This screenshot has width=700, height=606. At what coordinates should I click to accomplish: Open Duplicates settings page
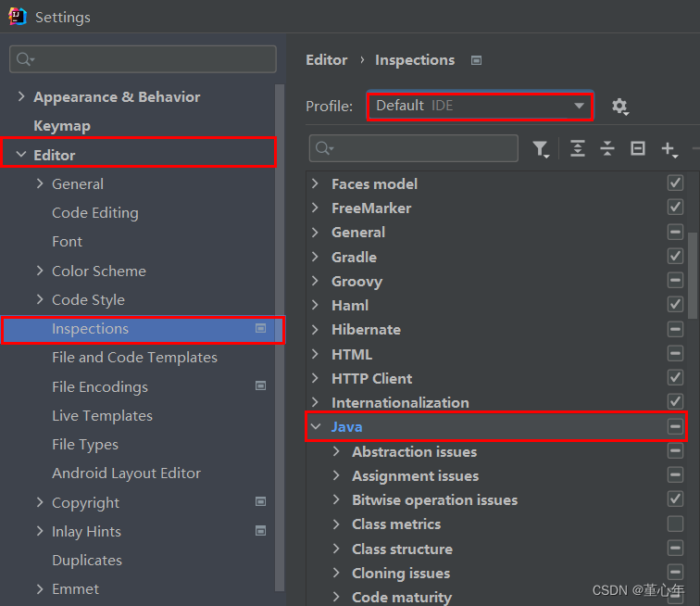tap(87, 560)
